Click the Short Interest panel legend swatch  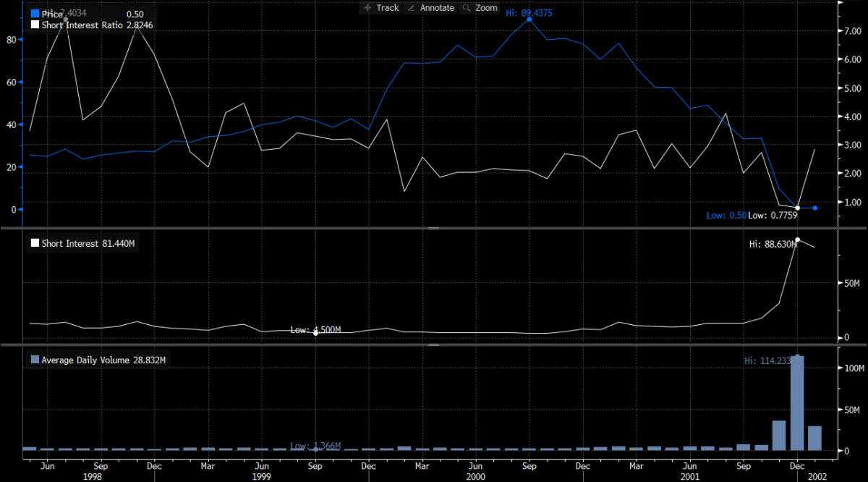(x=34, y=244)
